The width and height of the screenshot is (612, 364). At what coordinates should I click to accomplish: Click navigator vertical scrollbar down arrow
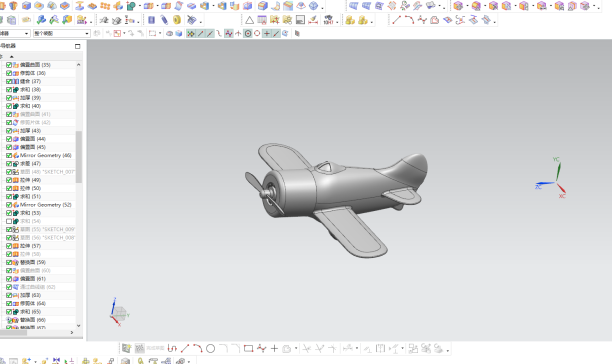tap(79, 325)
